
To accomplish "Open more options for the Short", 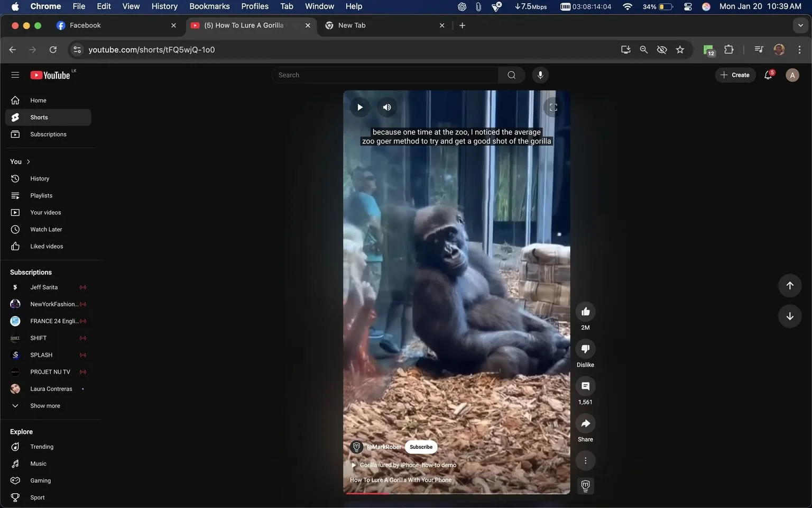I will coord(585,460).
